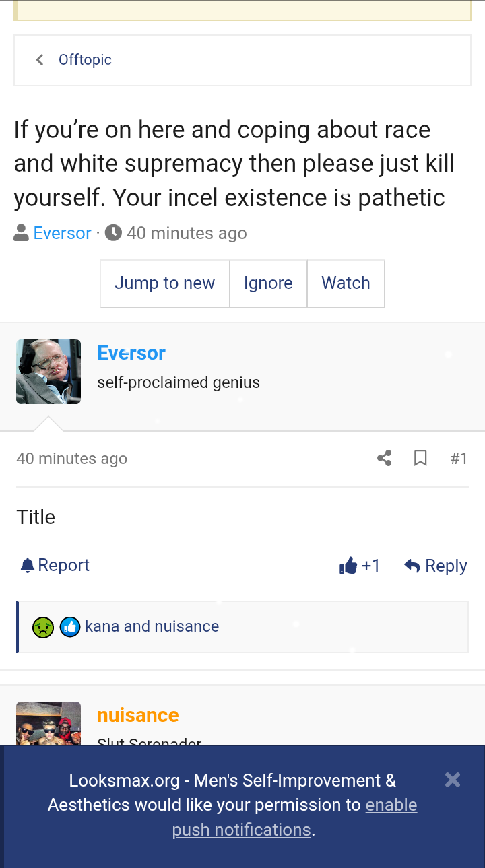Click the blue like reaction icon
The image size is (485, 868).
pos(70,627)
